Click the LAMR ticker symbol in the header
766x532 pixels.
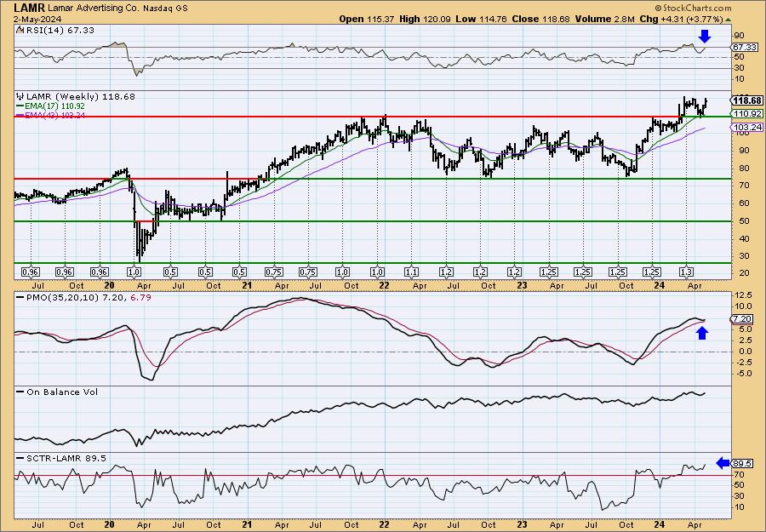click(29, 8)
